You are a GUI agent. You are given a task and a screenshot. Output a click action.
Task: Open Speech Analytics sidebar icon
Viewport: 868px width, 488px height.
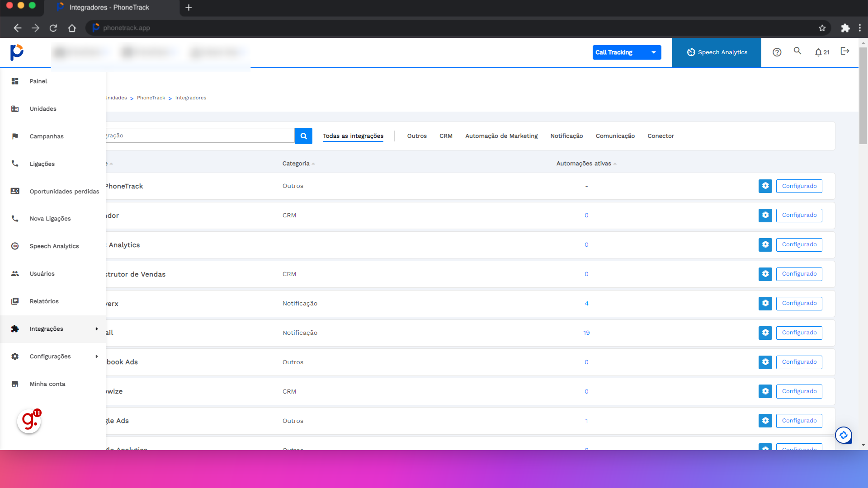click(x=15, y=246)
